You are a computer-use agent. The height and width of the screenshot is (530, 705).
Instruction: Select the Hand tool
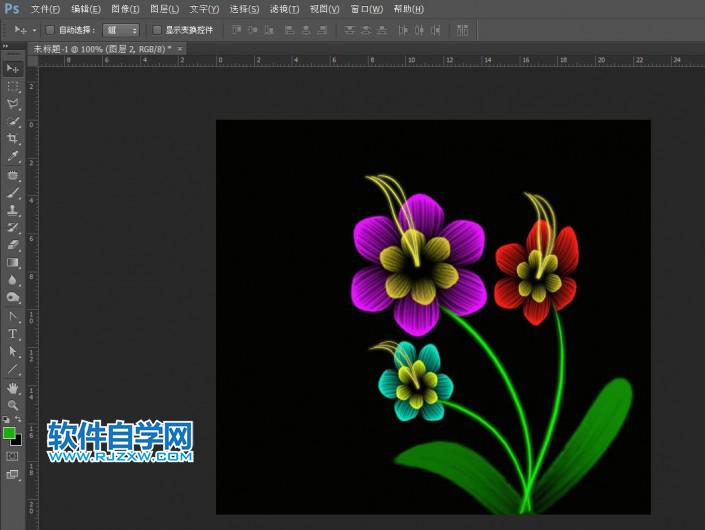[13, 387]
